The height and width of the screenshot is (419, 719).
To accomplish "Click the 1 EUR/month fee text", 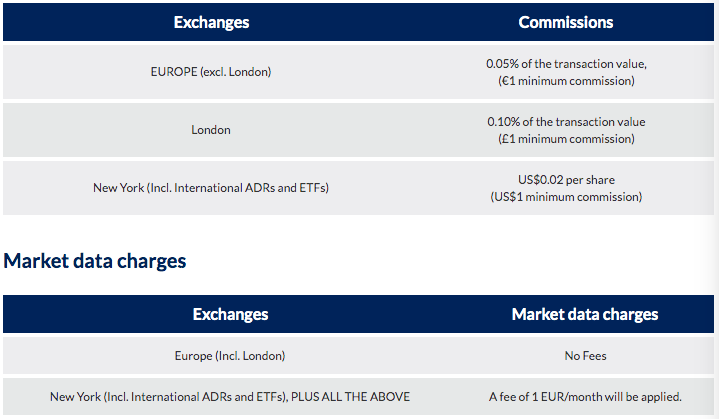I will (585, 397).
